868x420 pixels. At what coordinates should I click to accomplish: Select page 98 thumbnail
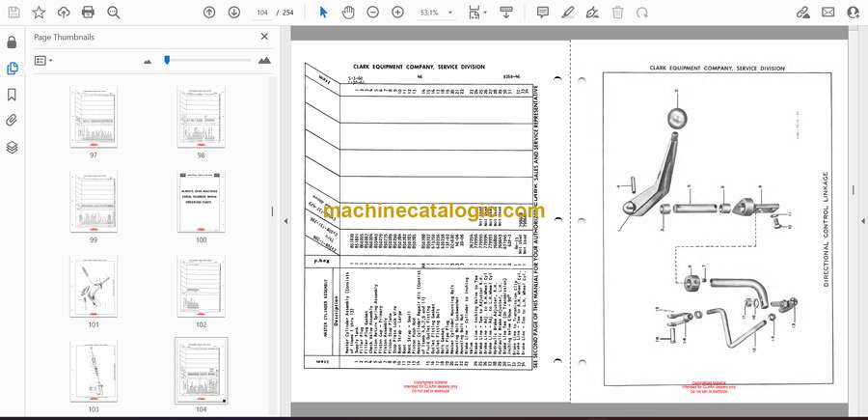201,117
